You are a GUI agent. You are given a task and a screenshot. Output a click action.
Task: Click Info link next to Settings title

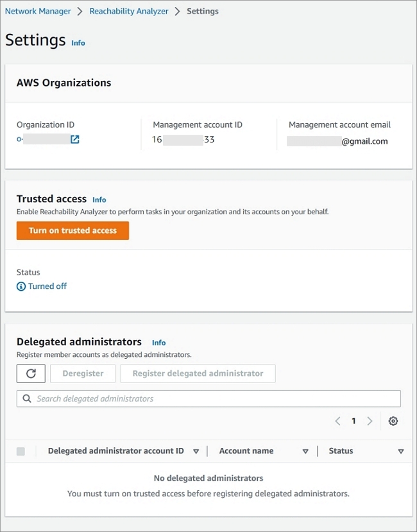coord(78,43)
